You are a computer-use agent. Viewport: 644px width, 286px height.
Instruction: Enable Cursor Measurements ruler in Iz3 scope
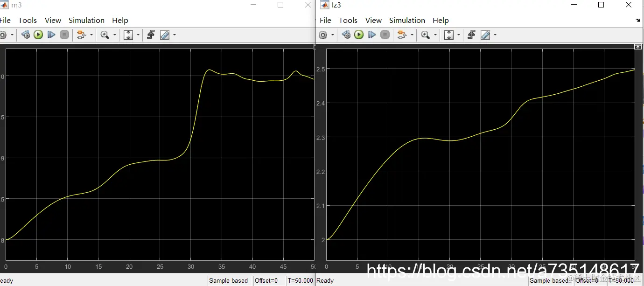pyautogui.click(x=485, y=35)
